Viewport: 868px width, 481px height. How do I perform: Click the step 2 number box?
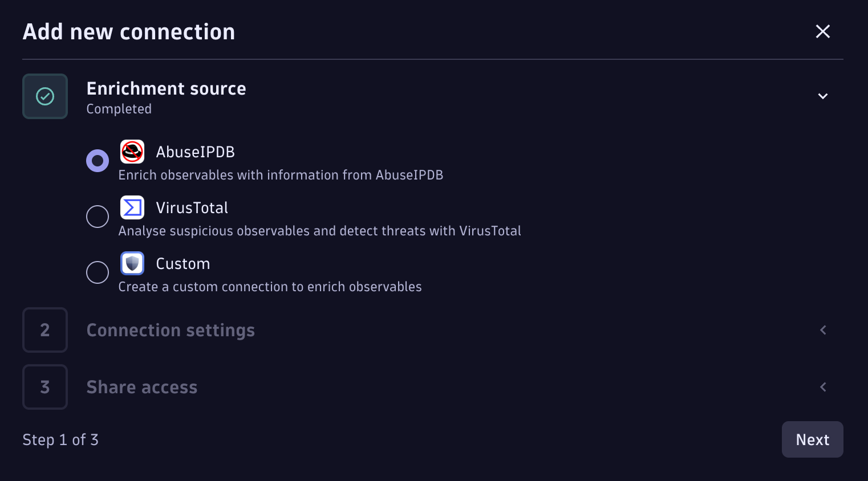tap(45, 330)
